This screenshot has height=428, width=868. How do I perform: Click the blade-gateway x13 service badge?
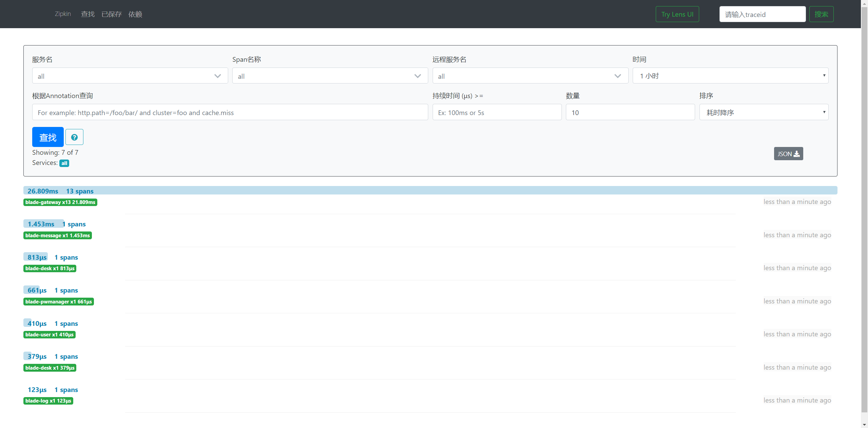coord(60,202)
